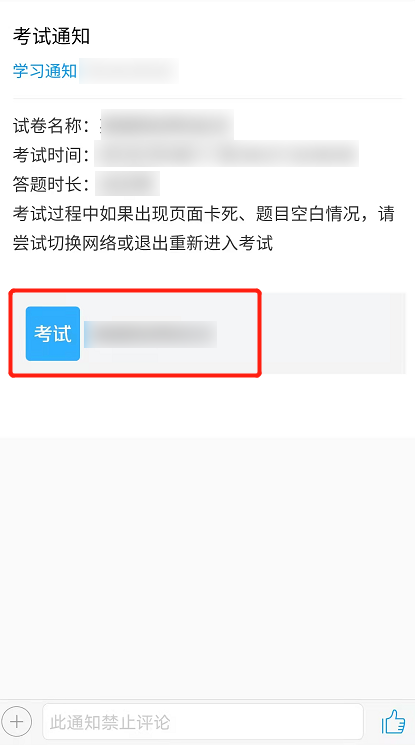Viewport: 415px width, 745px height.
Task: Click the 此通知禁止评论 comment field
Action: click(x=203, y=722)
